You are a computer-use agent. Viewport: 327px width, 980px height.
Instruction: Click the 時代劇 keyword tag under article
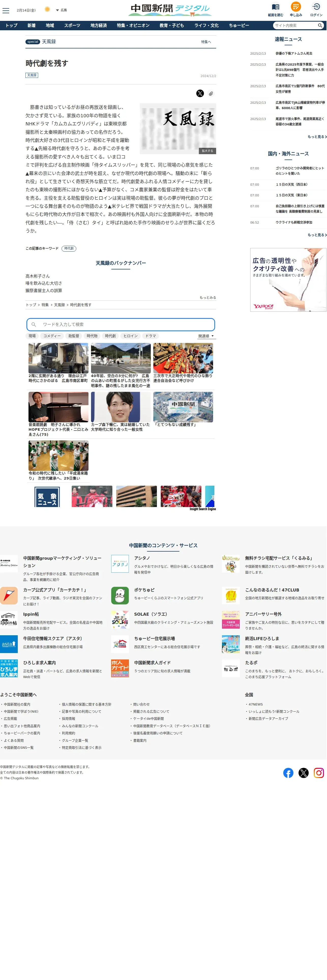[x=69, y=249]
